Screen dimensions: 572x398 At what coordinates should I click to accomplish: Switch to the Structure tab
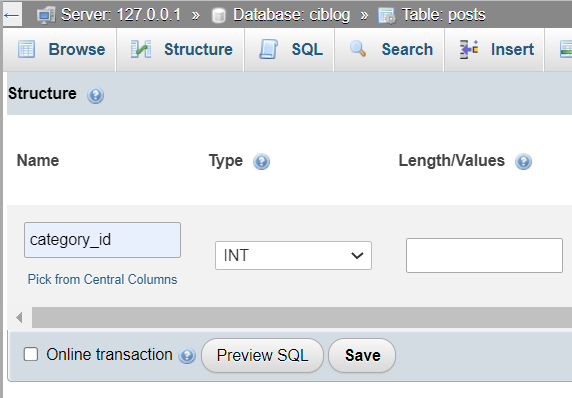(181, 50)
